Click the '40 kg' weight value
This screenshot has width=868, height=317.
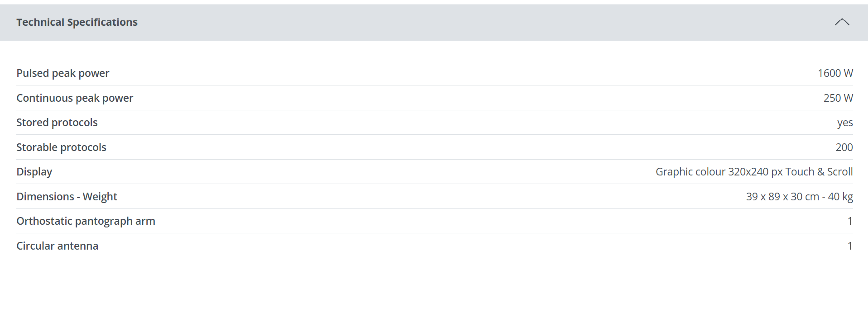[840, 197]
